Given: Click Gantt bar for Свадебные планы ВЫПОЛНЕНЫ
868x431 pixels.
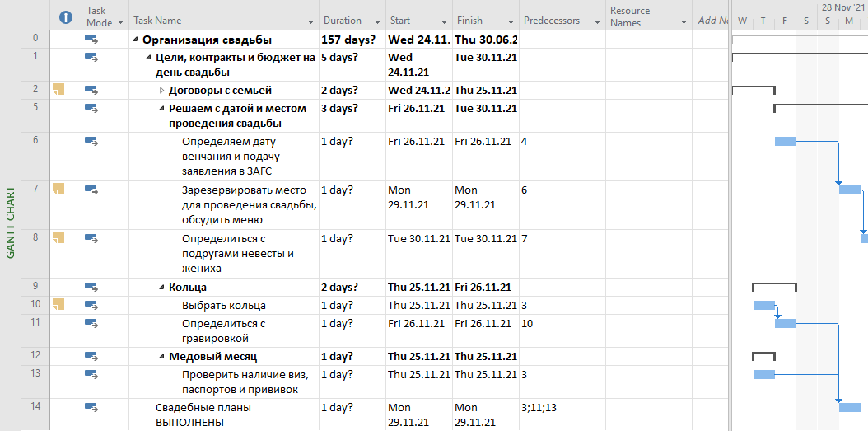Looking at the screenshot, I should pos(850,407).
